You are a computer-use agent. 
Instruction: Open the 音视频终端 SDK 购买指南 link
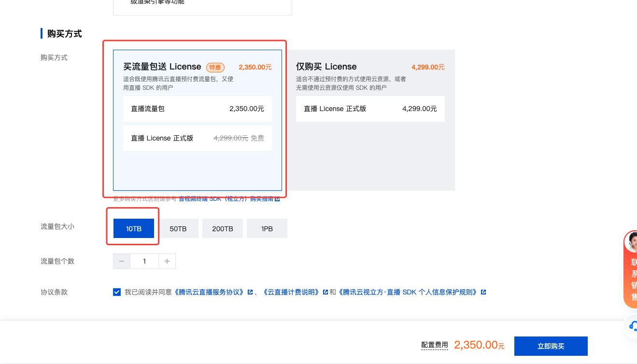pos(226,199)
